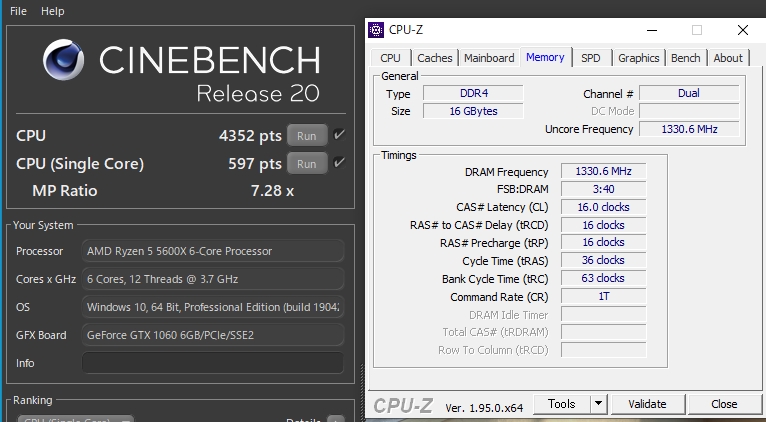The image size is (766, 422).
Task: Click the 597 pts single core score
Action: 255,164
